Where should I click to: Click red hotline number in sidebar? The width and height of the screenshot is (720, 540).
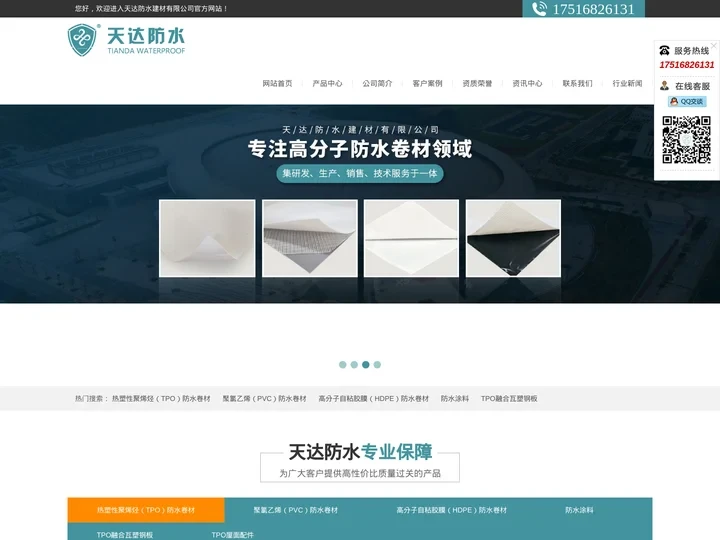click(x=686, y=65)
